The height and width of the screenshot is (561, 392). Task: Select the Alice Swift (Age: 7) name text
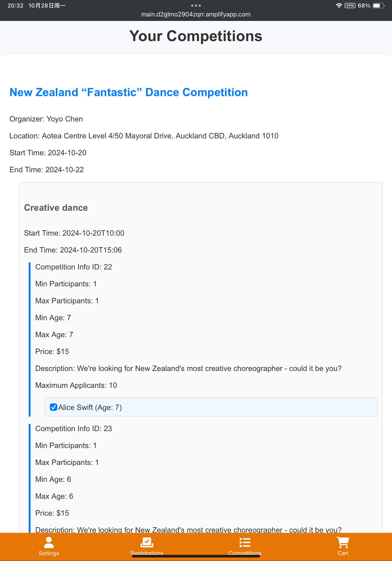point(90,407)
